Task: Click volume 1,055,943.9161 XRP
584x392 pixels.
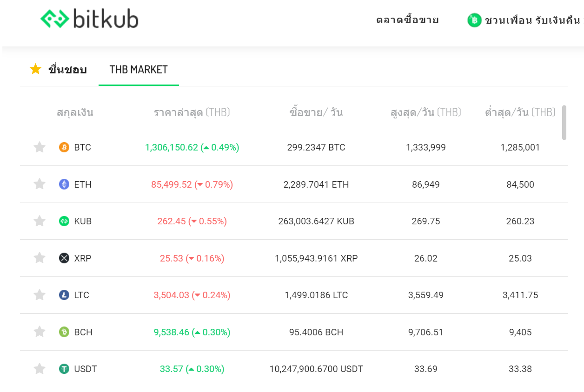Action: [x=316, y=258]
